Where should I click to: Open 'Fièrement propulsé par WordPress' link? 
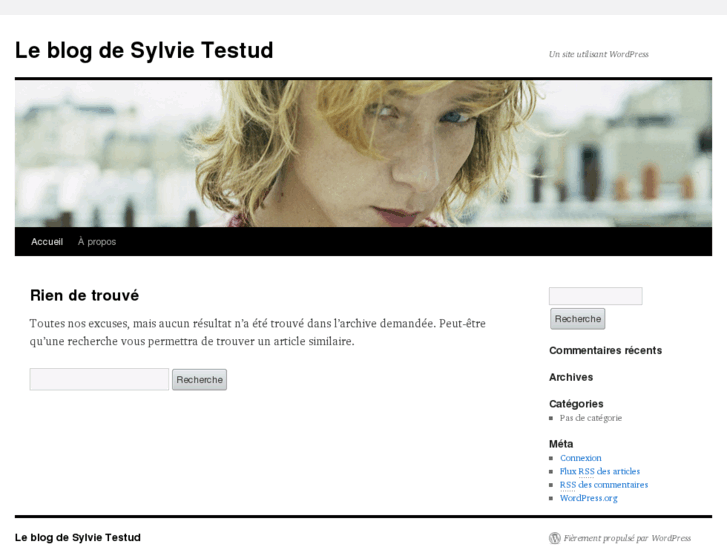(627, 538)
